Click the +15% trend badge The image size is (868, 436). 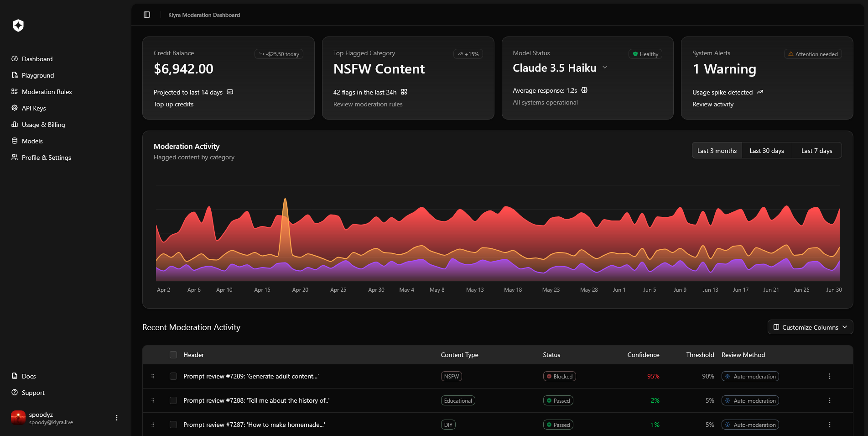click(x=468, y=54)
